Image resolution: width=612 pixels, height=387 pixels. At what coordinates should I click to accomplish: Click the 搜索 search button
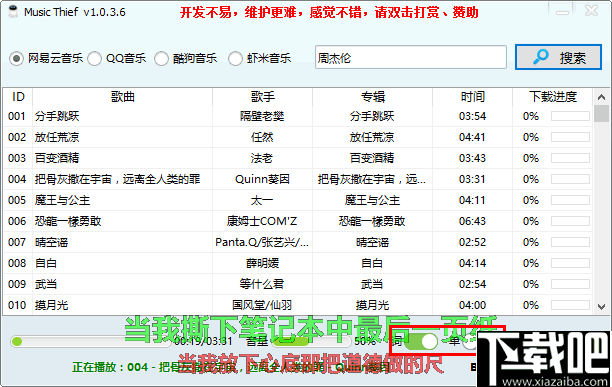(558, 57)
